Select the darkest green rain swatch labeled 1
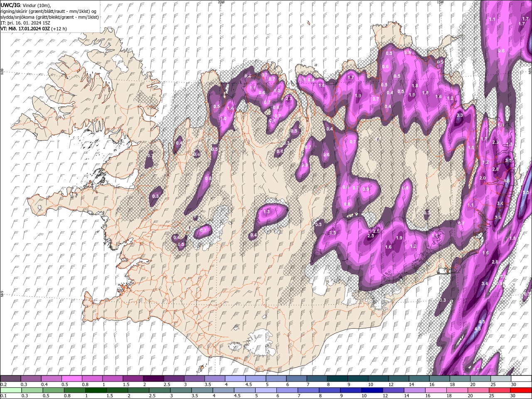 pos(96,390)
